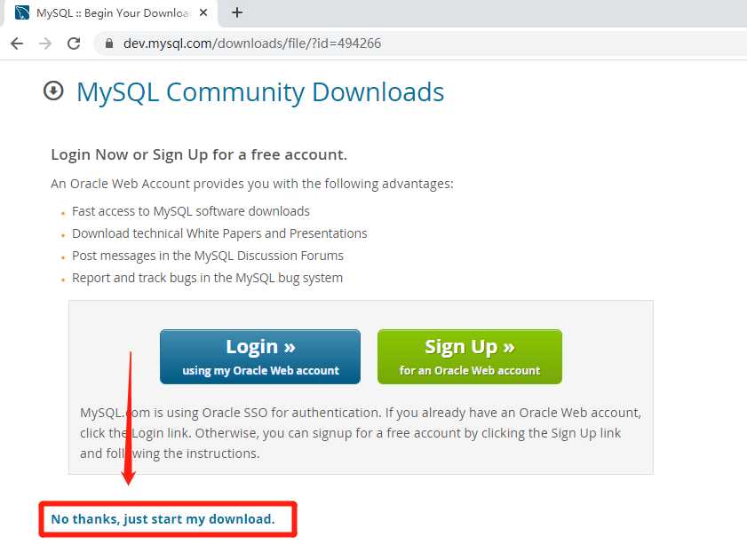
Task: Click the padlock site security icon
Action: 109,43
